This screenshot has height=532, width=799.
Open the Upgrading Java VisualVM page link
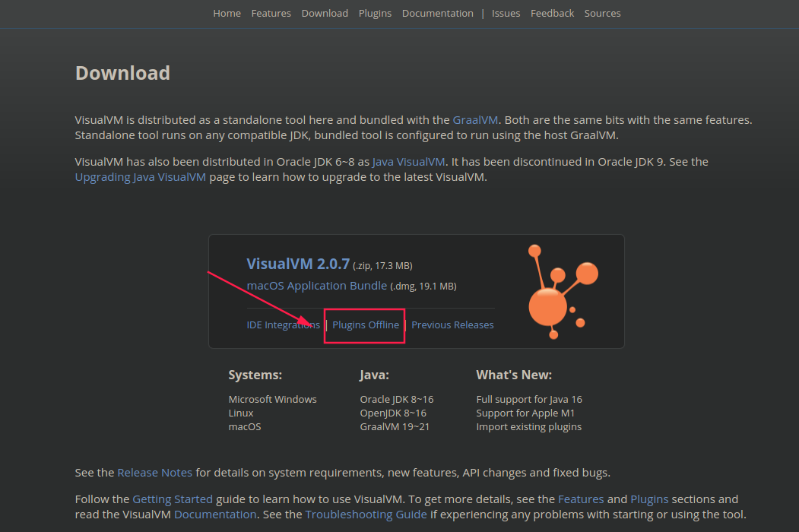pyautogui.click(x=141, y=177)
